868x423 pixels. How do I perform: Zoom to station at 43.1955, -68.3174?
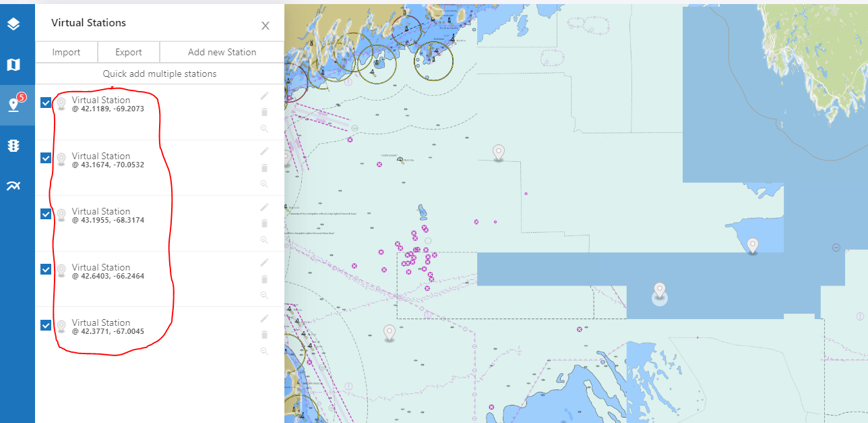point(264,239)
